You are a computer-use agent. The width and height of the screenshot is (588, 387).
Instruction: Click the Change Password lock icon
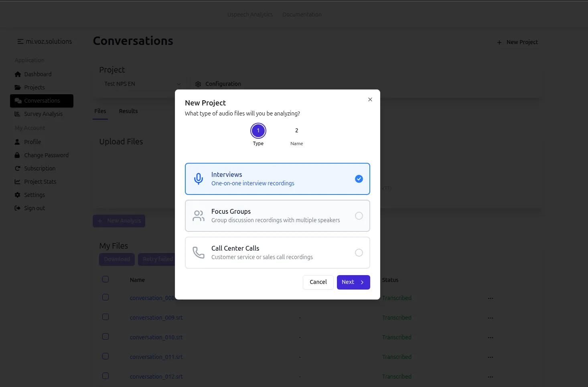pyautogui.click(x=17, y=155)
